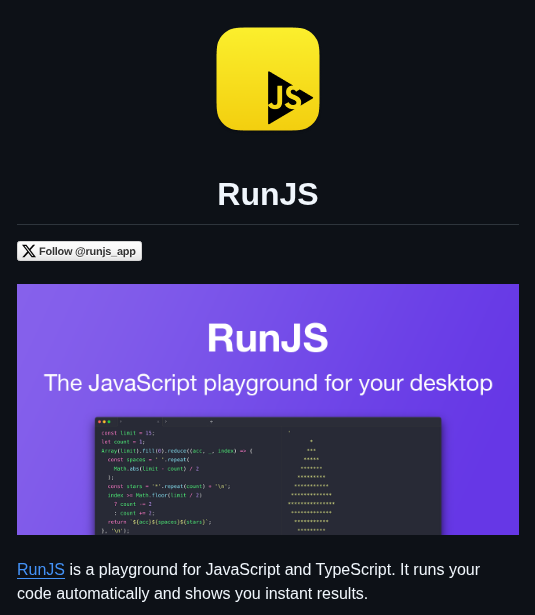Follow @runjs_app on X
Image resolution: width=535 pixels, height=615 pixels.
pos(79,251)
